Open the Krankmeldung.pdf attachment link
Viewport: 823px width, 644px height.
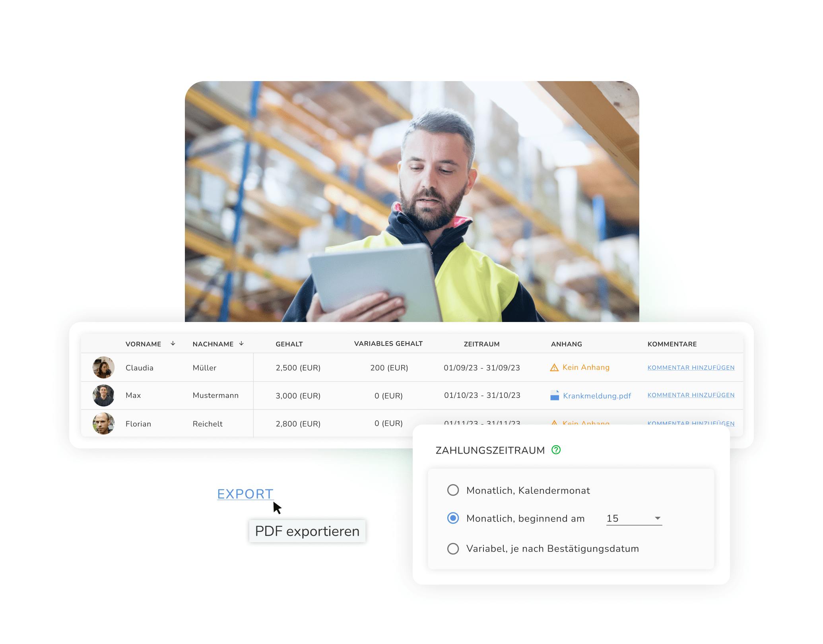click(597, 396)
